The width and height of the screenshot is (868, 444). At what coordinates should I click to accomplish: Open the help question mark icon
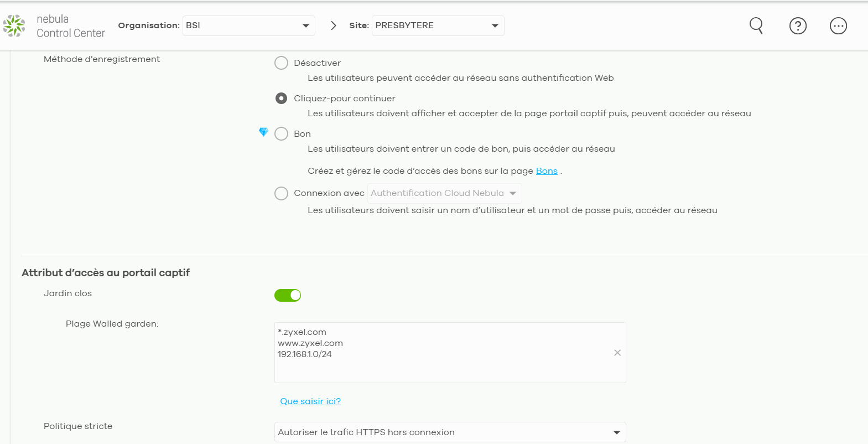coord(798,25)
